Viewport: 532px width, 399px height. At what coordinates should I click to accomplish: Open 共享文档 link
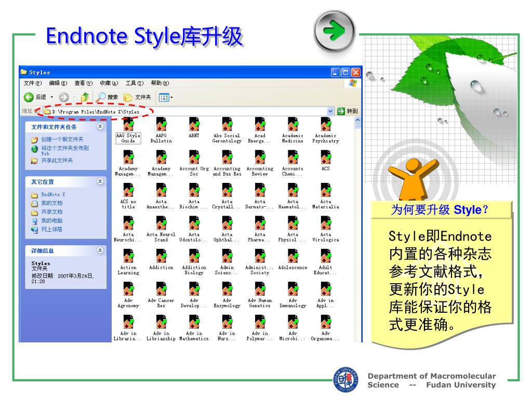pyautogui.click(x=51, y=212)
